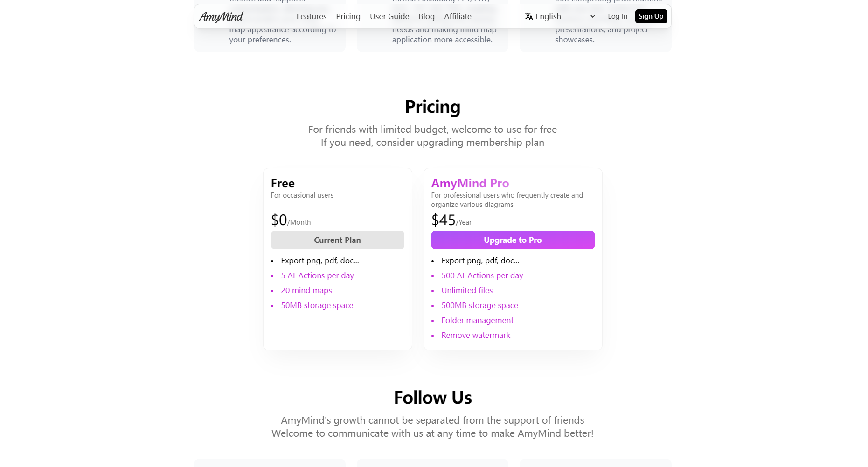Expand the language selector chevron arrow
The width and height of the screenshot is (868, 467).
click(593, 16)
